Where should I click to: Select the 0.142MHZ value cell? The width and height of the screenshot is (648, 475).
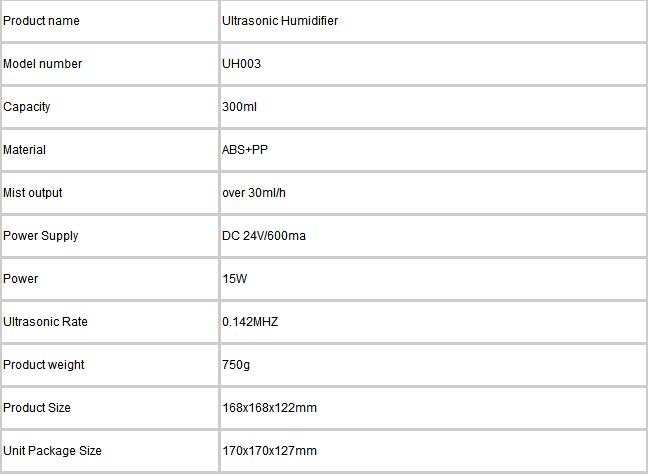click(x=433, y=322)
